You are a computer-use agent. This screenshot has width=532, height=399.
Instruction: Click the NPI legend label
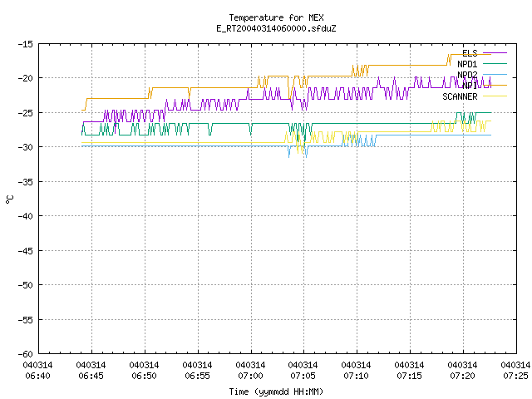[470, 86]
